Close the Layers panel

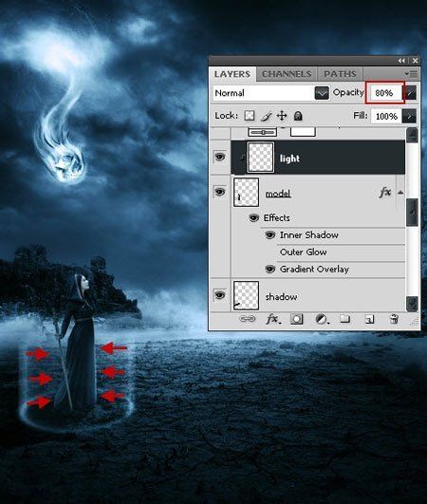click(415, 61)
